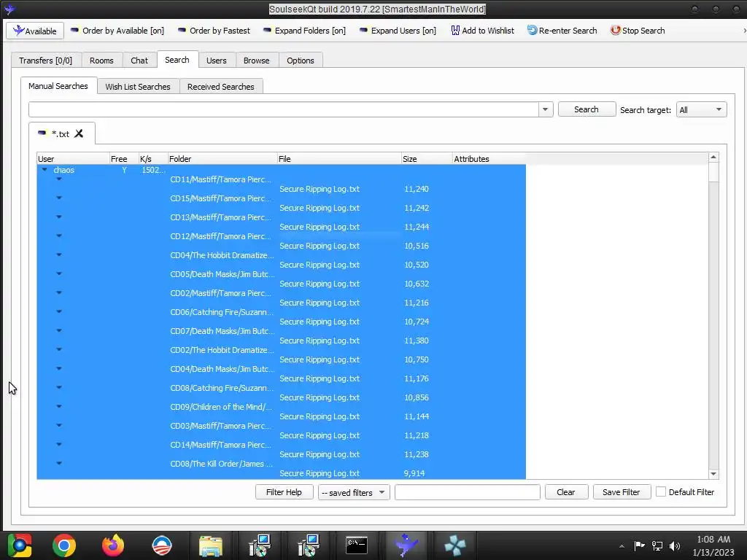747x560 pixels.
Task: Enable the Default Filter checkbox
Action: [x=661, y=492]
